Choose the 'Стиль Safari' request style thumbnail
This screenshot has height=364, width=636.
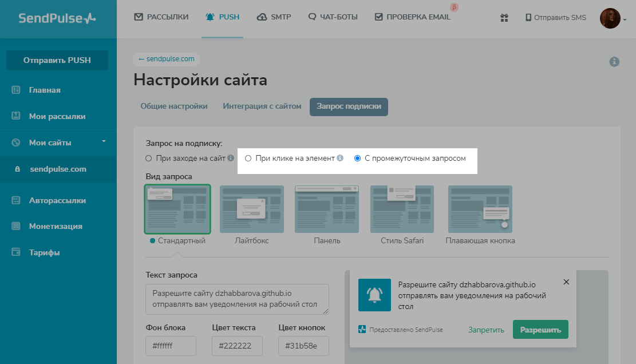coord(402,209)
